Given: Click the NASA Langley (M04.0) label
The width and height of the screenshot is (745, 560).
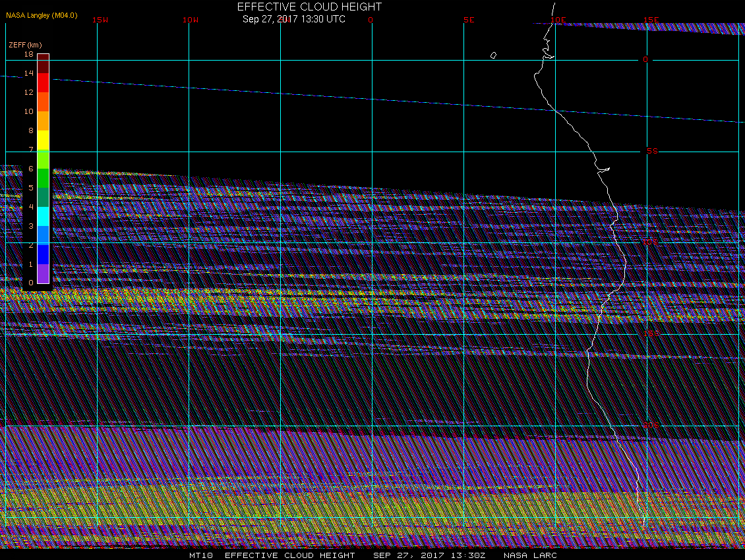Looking at the screenshot, I should click(42, 15).
